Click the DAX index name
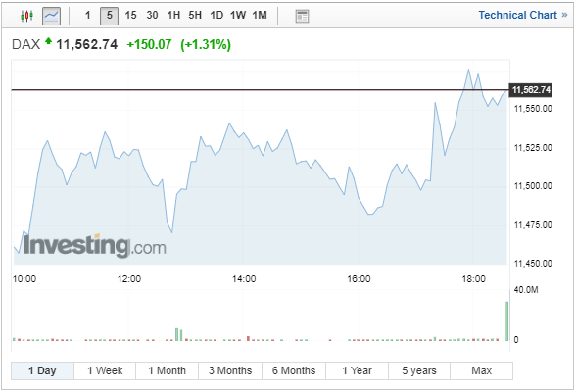The image size is (576, 392). [25, 44]
